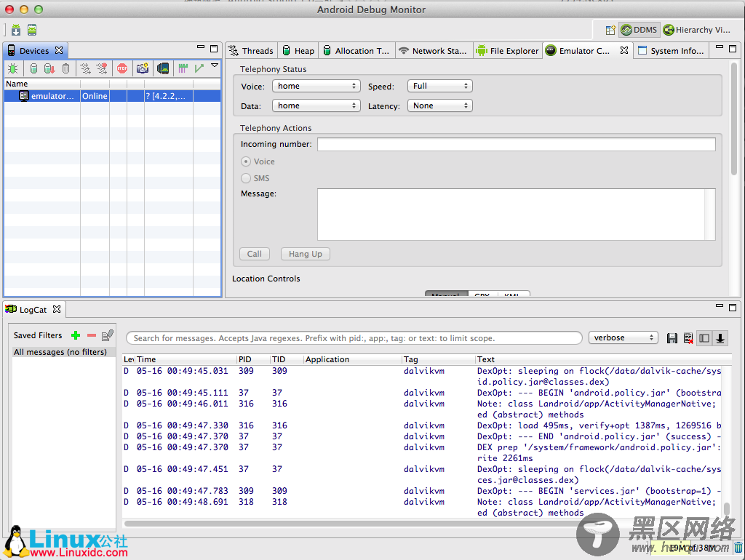Open the Voice telephony status dropdown
745x560 pixels.
[x=316, y=86]
